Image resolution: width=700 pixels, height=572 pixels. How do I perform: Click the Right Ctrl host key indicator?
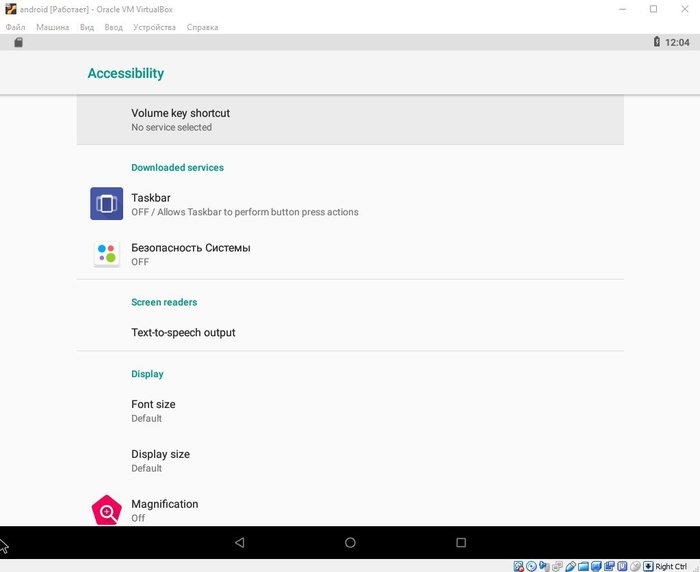click(670, 566)
